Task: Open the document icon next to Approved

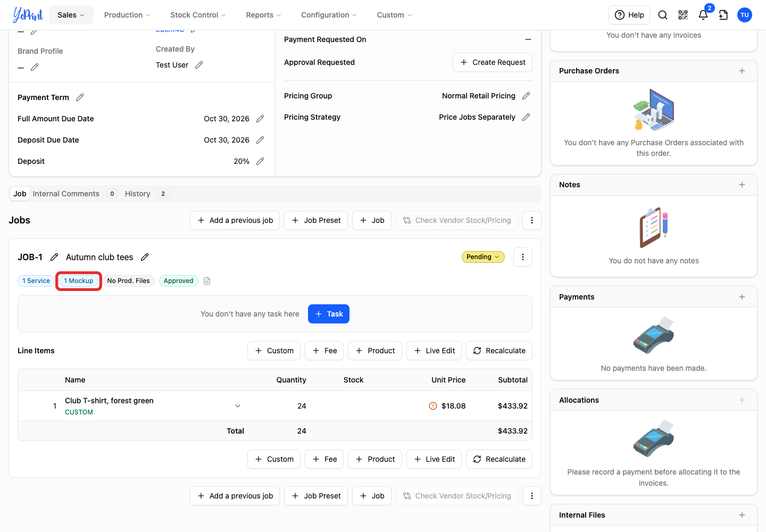Action: 207,281
